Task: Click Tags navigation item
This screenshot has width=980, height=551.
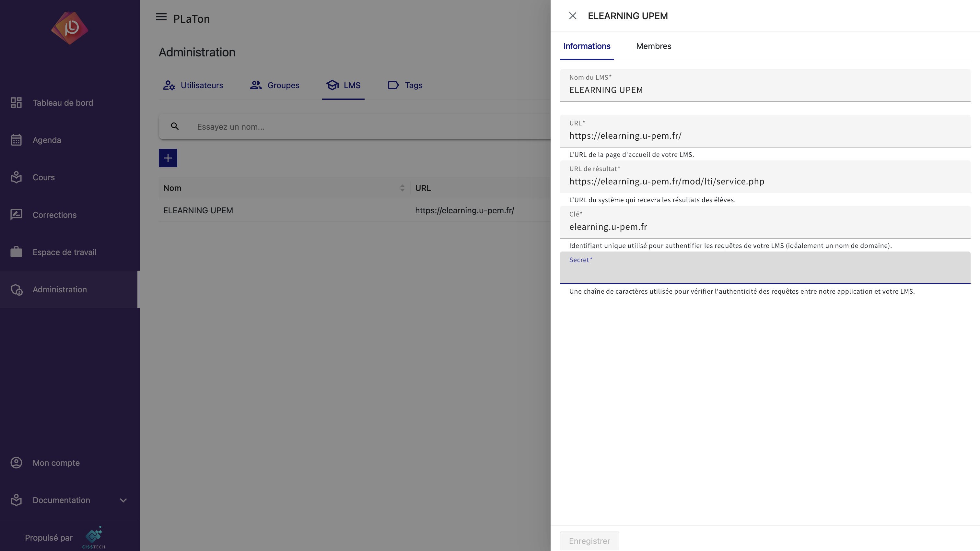Action: pos(413,85)
